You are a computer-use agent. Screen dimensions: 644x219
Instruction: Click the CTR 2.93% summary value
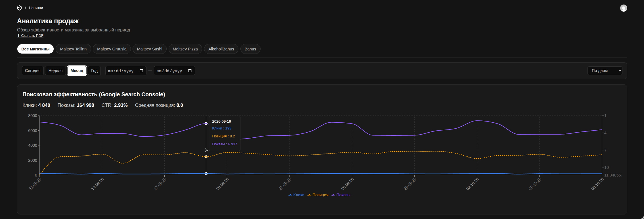point(115,105)
